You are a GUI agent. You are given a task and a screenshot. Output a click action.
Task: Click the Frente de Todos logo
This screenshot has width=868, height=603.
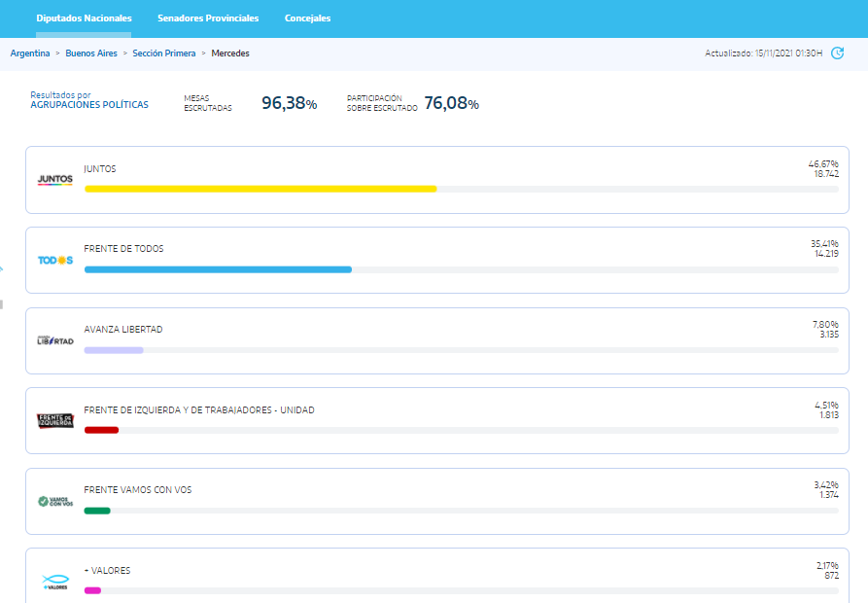tap(54, 260)
